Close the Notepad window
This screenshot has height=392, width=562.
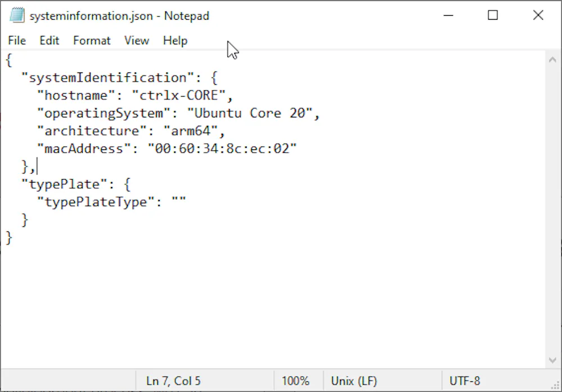click(538, 15)
